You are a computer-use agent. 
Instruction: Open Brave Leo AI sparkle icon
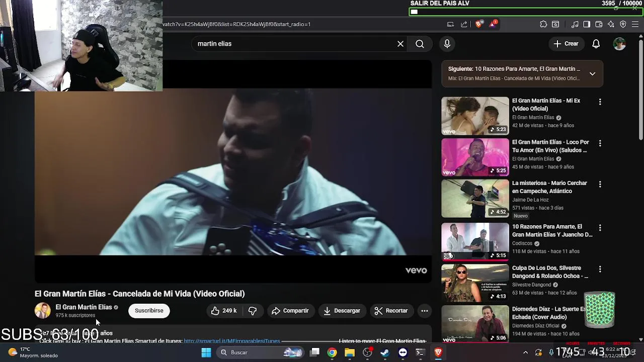[x=611, y=24]
